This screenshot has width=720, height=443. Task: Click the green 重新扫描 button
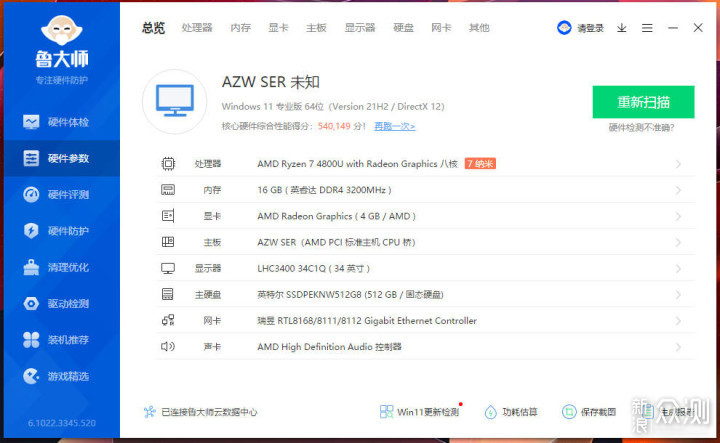[x=643, y=102]
